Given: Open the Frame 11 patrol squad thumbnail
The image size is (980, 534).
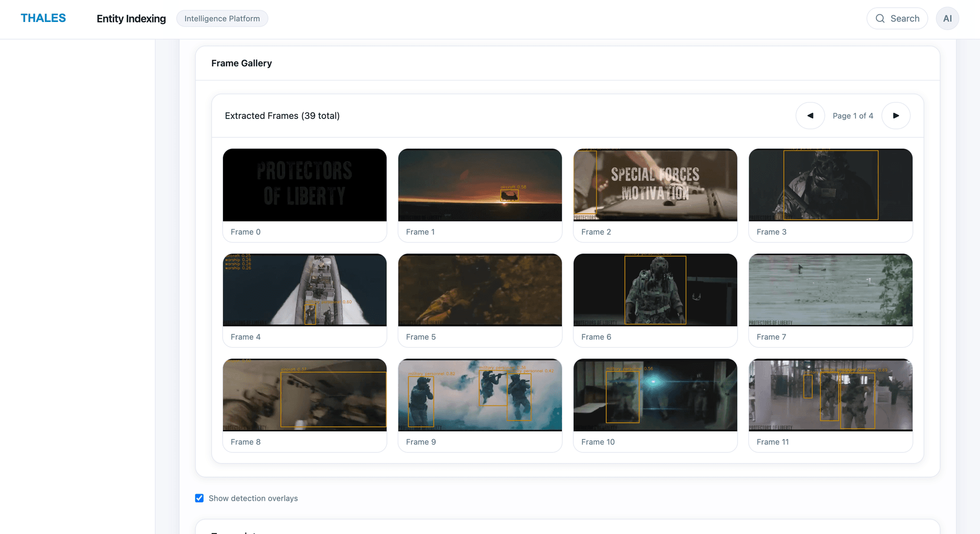Looking at the screenshot, I should [x=830, y=395].
